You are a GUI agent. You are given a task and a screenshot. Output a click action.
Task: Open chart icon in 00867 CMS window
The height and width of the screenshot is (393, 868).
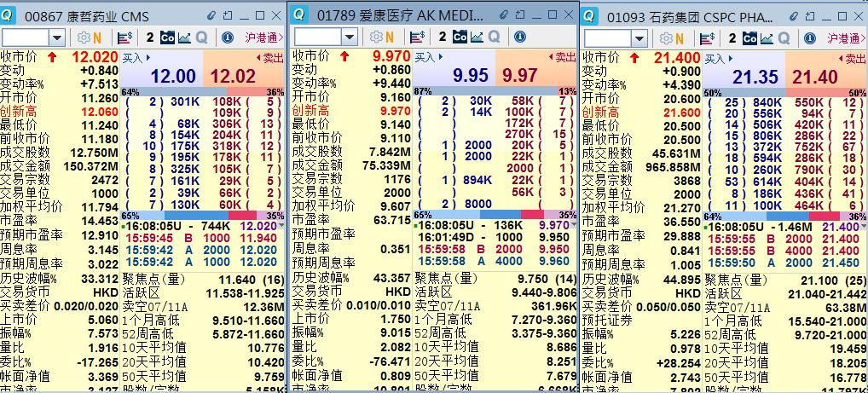click(x=184, y=38)
